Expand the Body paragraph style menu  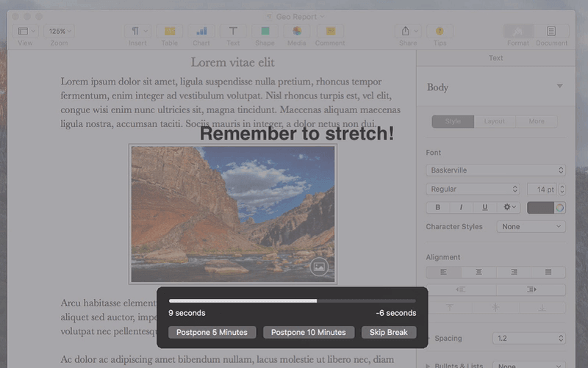[559, 86]
